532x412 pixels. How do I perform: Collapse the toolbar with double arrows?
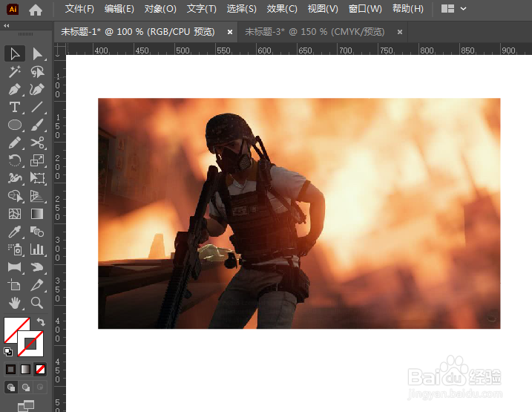pos(7,26)
